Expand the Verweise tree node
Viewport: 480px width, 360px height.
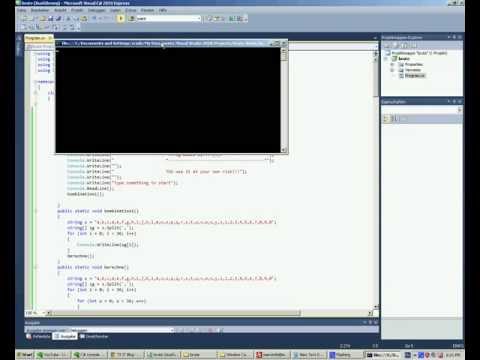(x=392, y=70)
